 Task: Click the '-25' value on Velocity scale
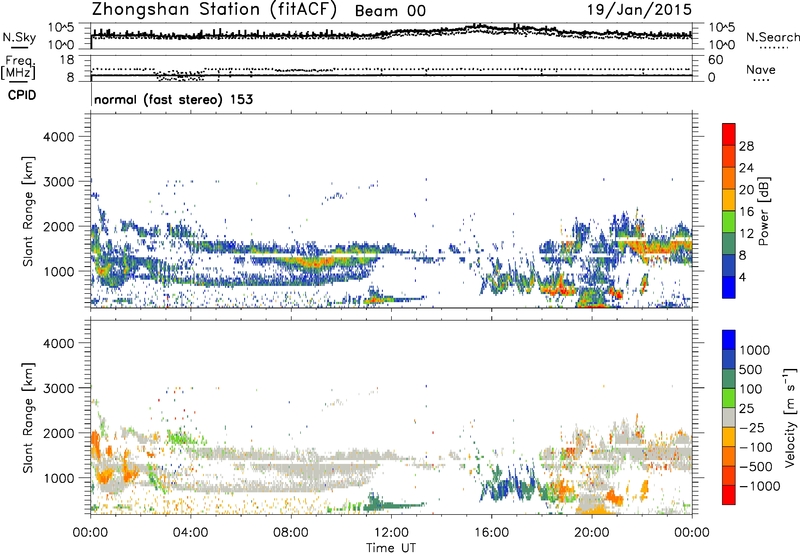pyautogui.click(x=752, y=427)
